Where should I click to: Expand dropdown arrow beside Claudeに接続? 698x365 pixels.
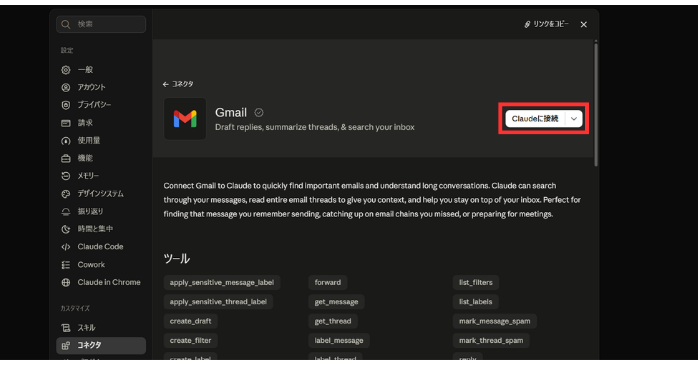click(574, 119)
